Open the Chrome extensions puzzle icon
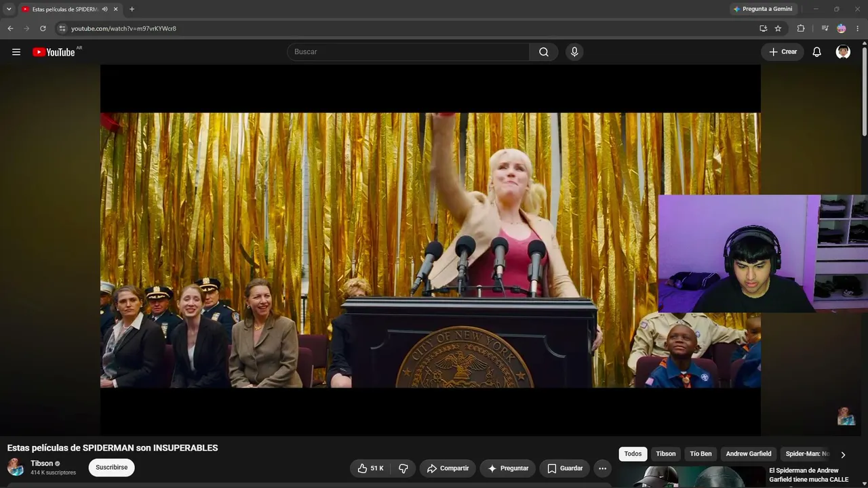Viewport: 868px width, 488px height. point(801,28)
